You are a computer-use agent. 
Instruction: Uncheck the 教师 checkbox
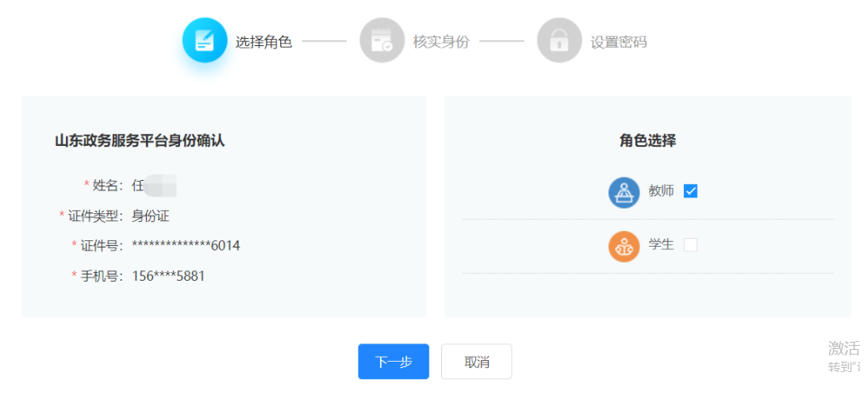pos(690,191)
